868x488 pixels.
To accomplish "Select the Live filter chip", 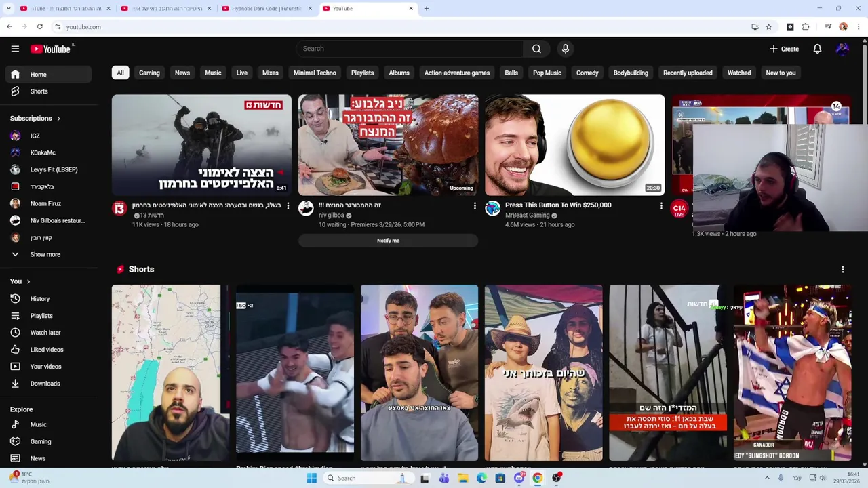I will [x=242, y=73].
